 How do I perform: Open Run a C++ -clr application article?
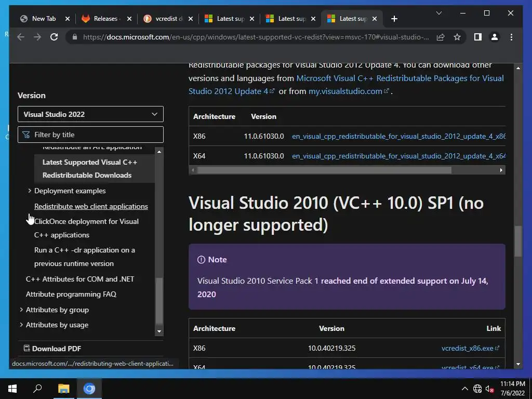(85, 257)
